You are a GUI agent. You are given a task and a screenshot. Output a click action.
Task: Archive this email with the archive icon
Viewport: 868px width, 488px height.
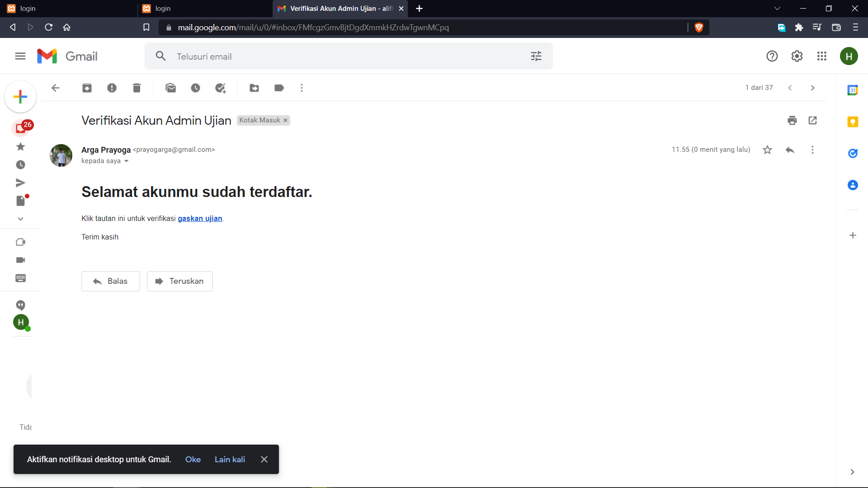[87, 88]
